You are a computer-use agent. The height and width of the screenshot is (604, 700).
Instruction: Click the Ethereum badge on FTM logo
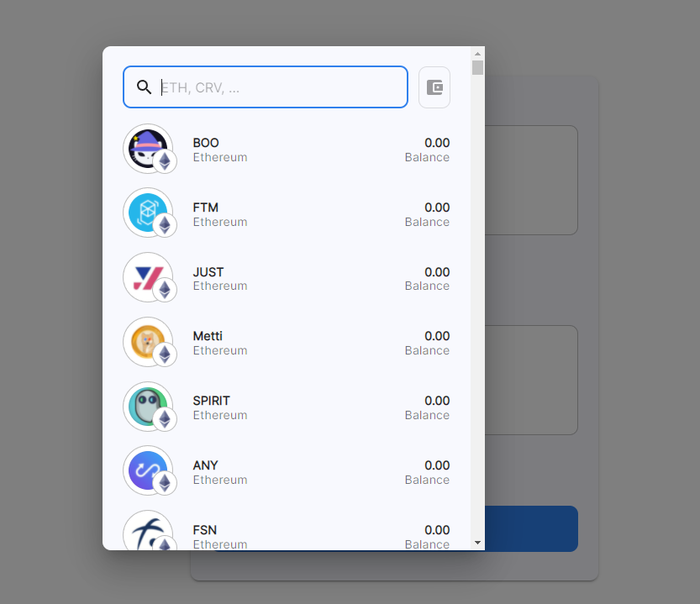(x=165, y=225)
